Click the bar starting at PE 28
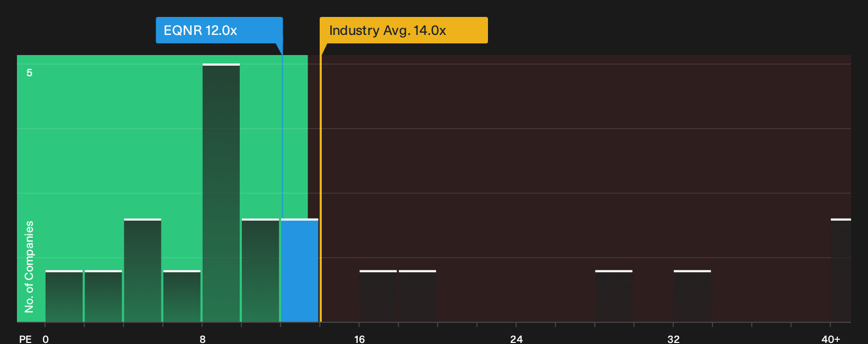The height and width of the screenshot is (344, 868). pos(614,296)
